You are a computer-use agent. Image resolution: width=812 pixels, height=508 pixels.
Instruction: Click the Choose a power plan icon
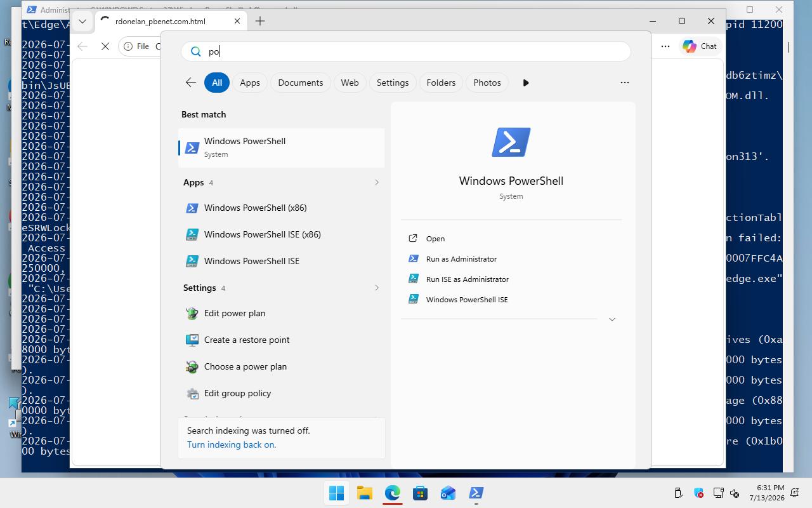tap(192, 367)
